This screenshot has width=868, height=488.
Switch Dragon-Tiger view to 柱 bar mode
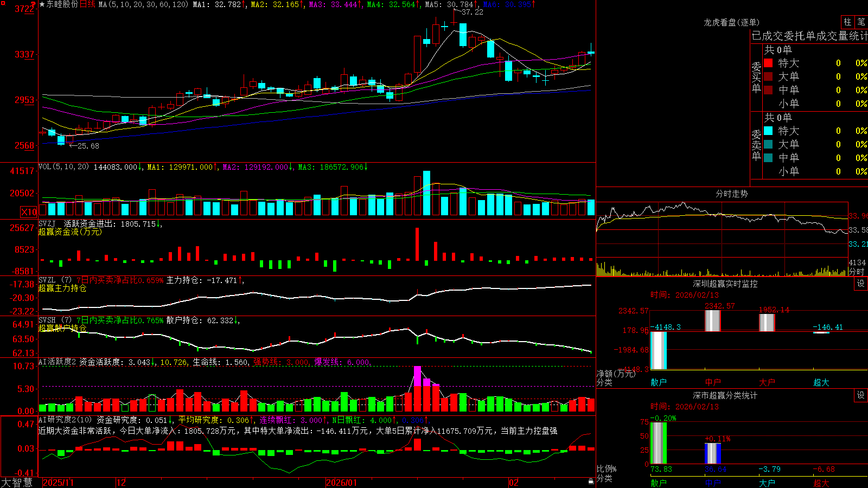[847, 22]
